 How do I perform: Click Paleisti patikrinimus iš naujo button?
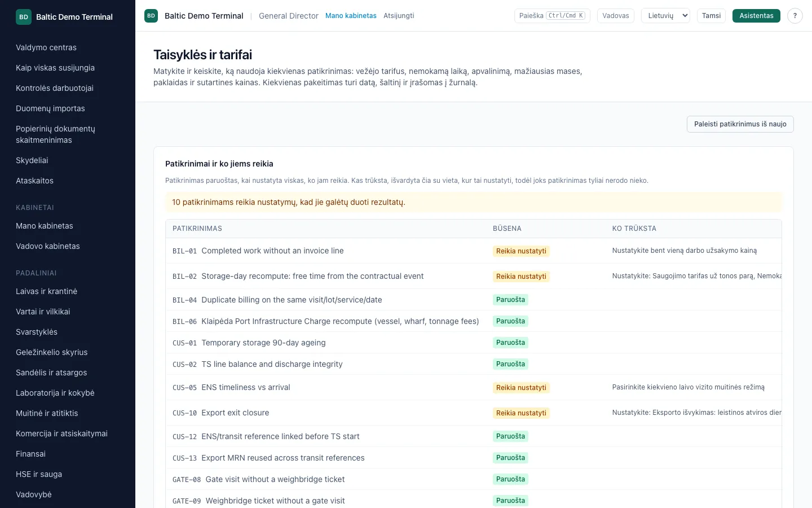(x=740, y=124)
